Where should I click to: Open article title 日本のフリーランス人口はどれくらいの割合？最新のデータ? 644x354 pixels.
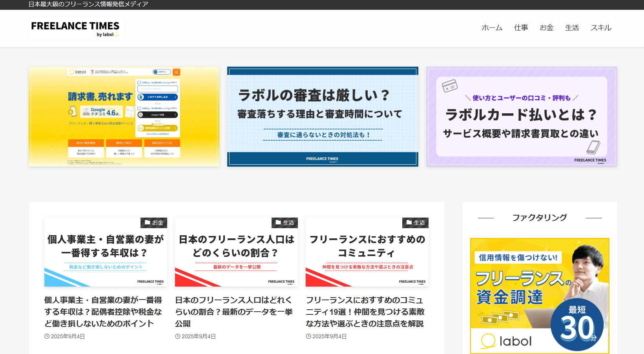[234, 312]
